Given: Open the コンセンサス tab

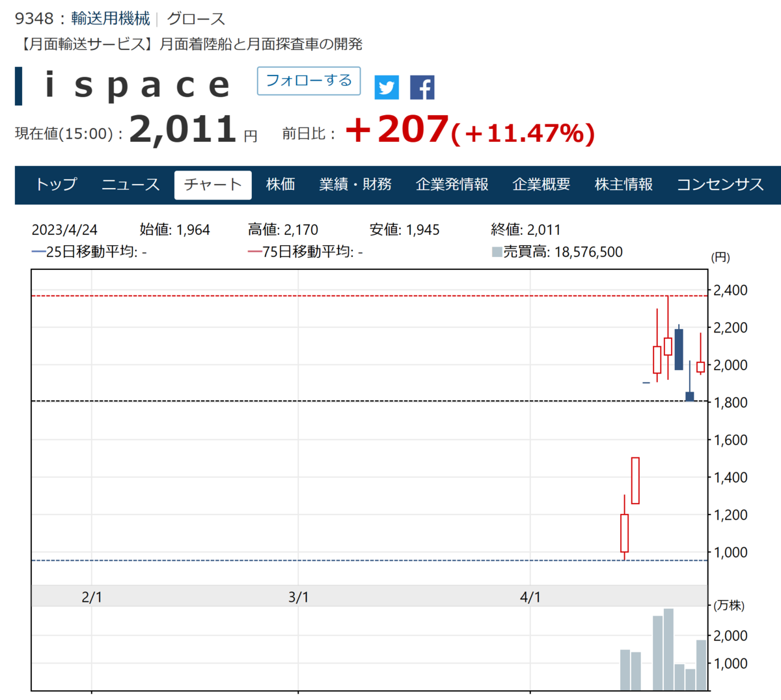Looking at the screenshot, I should 720,185.
